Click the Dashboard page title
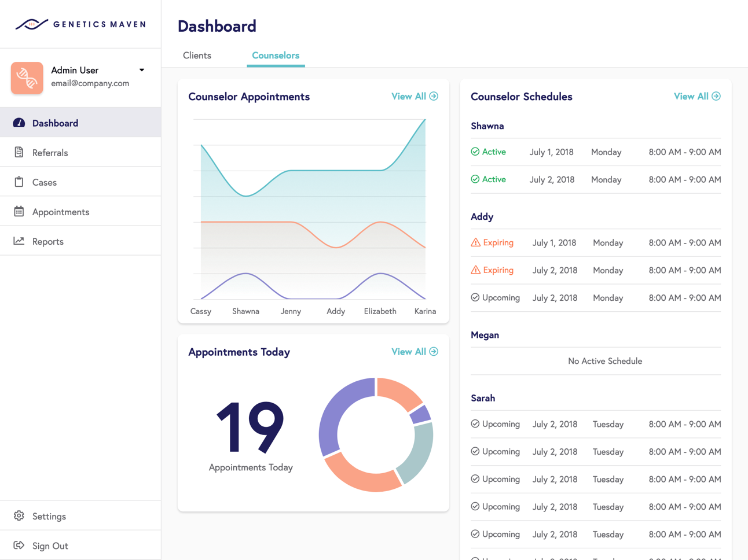The image size is (748, 560). [217, 26]
